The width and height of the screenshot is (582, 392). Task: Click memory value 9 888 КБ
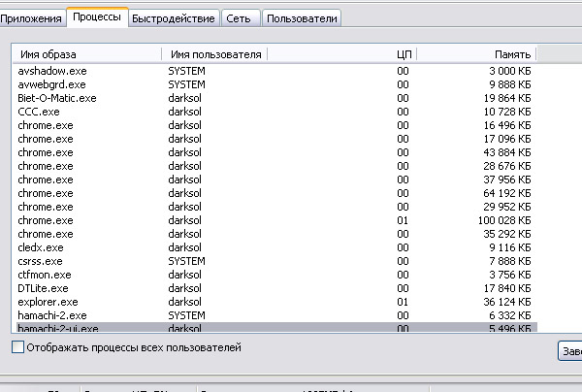click(509, 84)
